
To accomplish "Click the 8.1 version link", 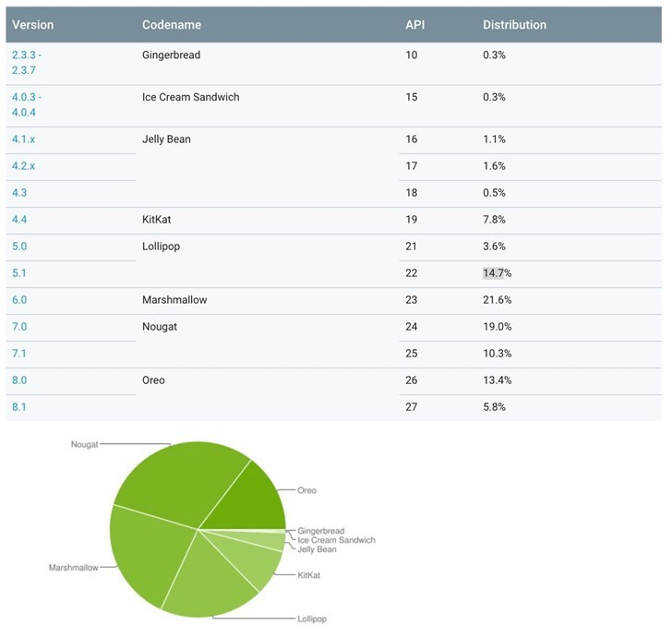I will 18,407.
